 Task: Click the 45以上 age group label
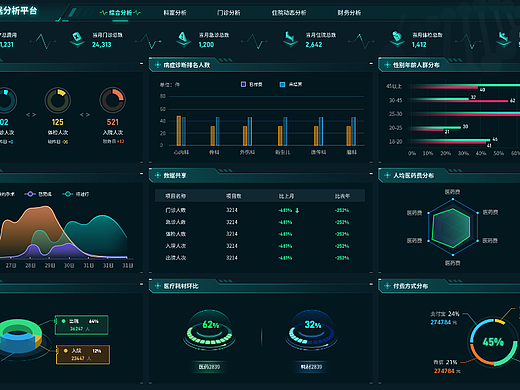click(394, 86)
